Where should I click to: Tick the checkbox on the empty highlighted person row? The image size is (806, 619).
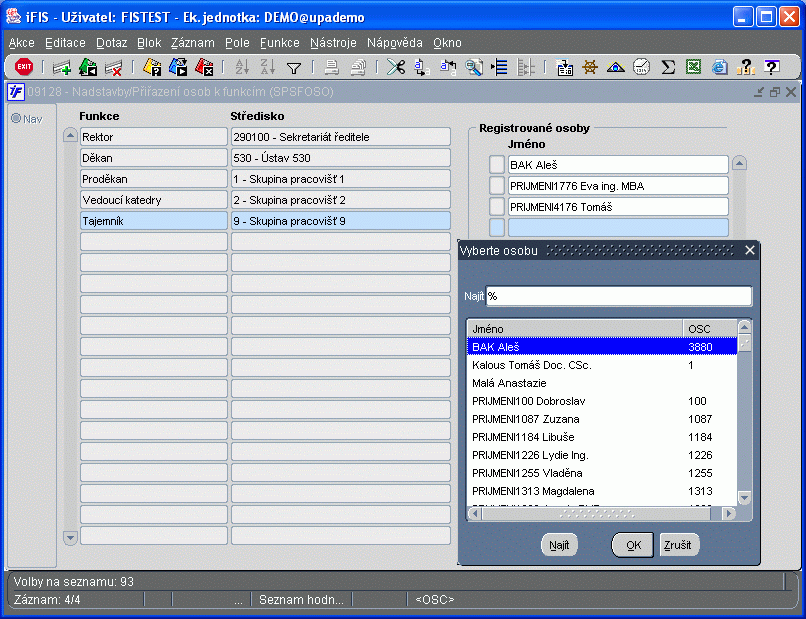point(497,228)
